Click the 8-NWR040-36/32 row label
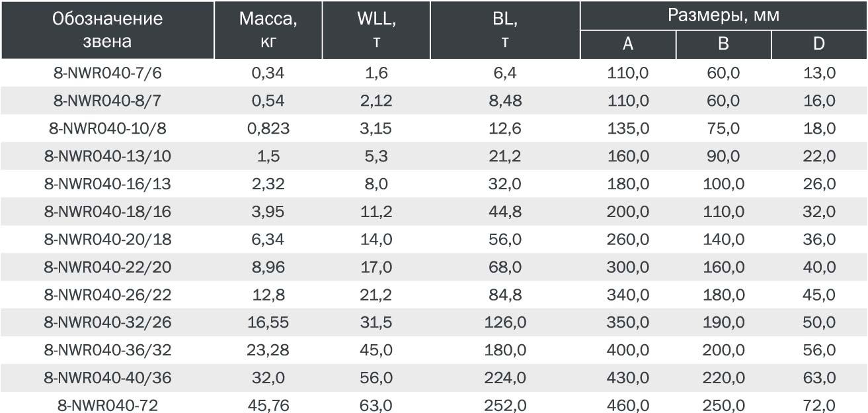 tap(108, 349)
